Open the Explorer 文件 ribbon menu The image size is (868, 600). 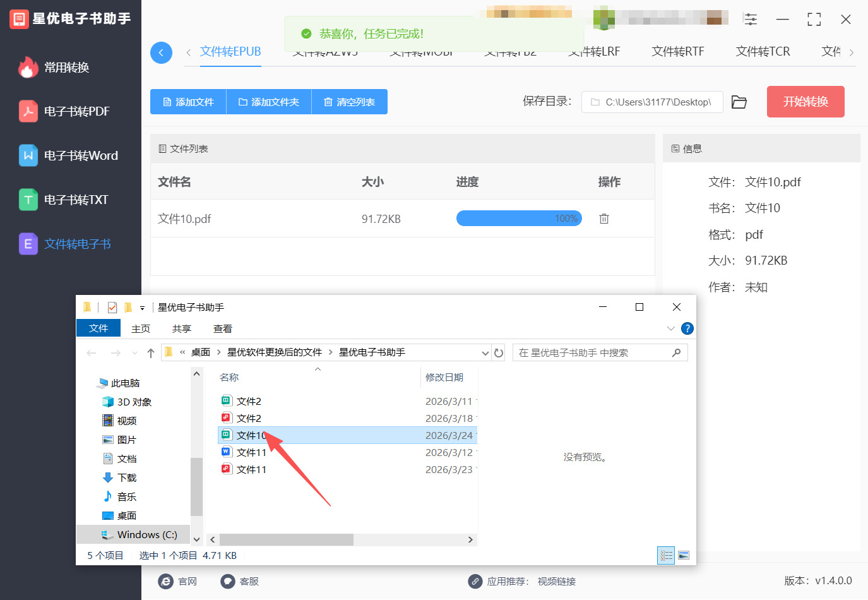tap(98, 328)
